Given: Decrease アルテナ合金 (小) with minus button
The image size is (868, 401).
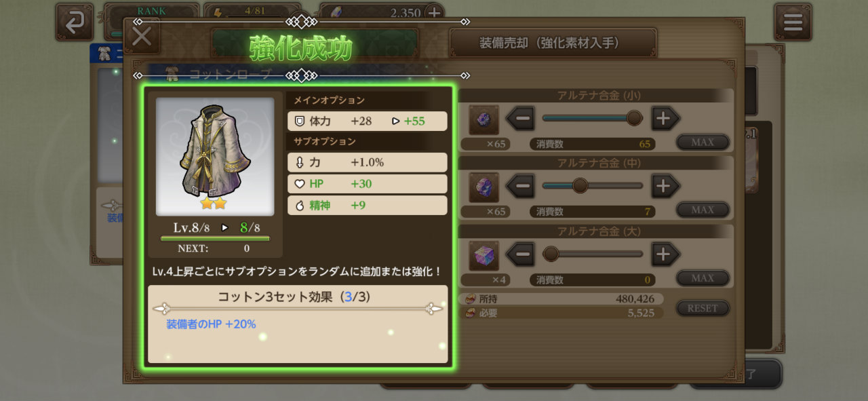Looking at the screenshot, I should [520, 119].
